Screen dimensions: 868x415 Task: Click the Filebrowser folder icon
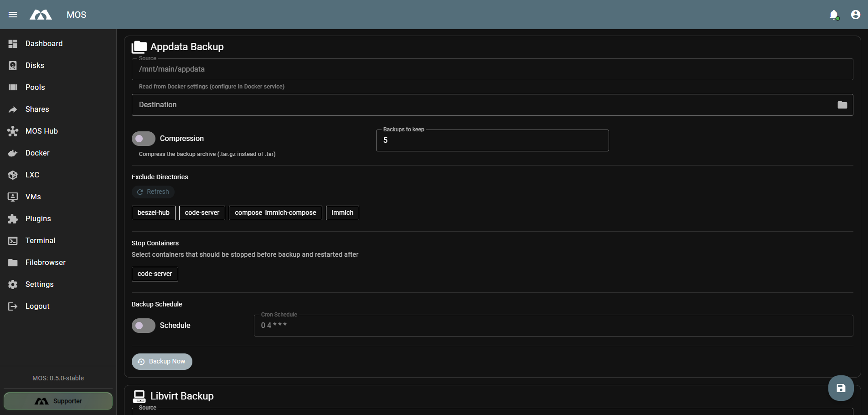(x=13, y=263)
